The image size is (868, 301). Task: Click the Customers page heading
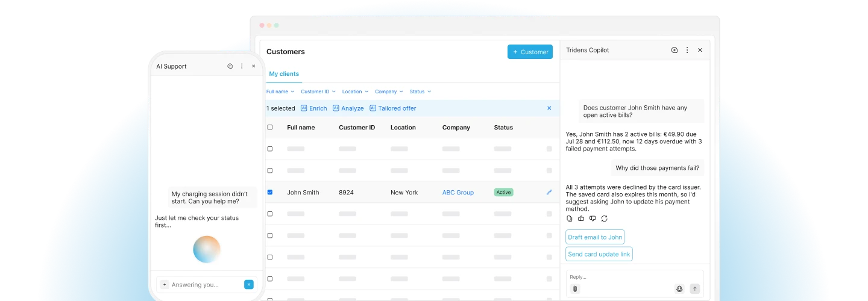click(x=286, y=52)
